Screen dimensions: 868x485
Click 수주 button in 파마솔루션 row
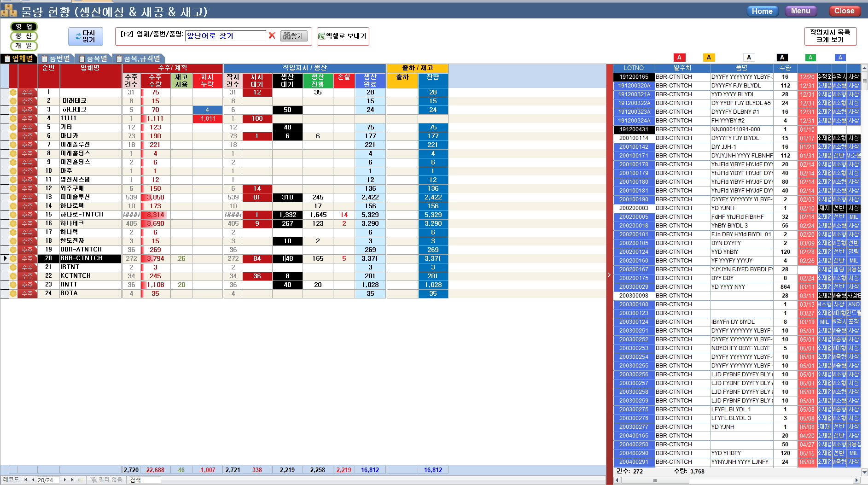point(27,197)
